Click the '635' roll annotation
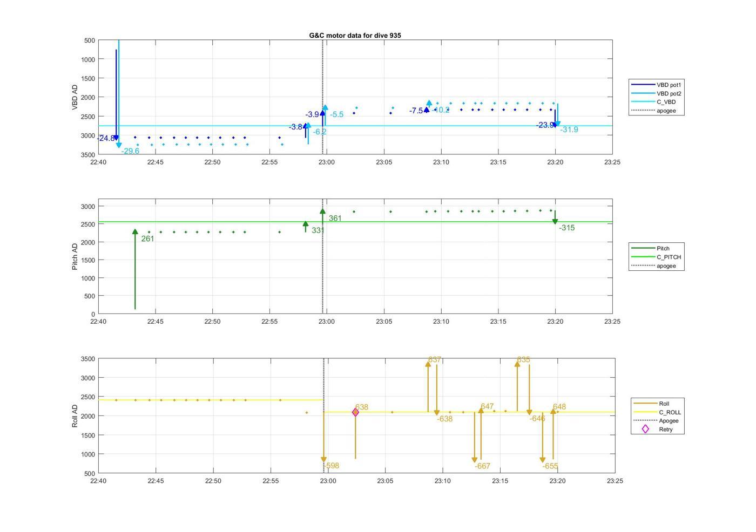The image size is (756, 532). pyautogui.click(x=524, y=359)
